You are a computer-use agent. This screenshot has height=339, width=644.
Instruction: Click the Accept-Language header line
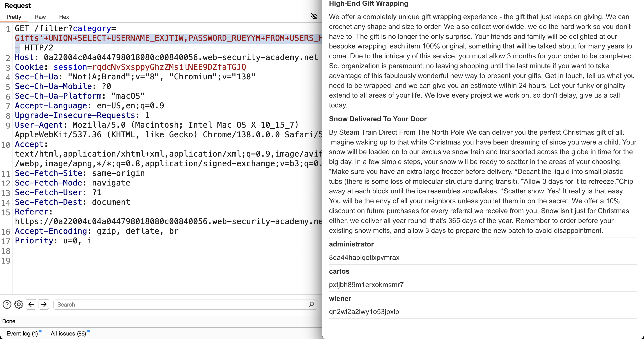pyautogui.click(x=90, y=105)
